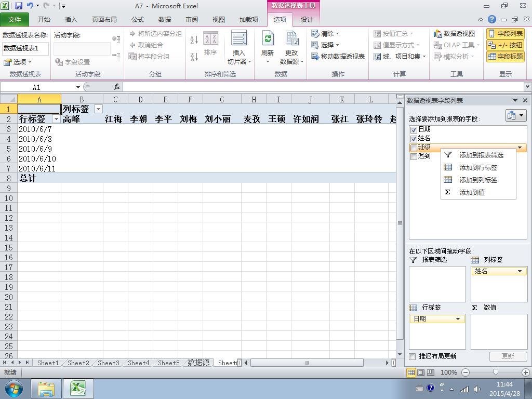Open Windows Explorer from the taskbar
Image resolution: width=532 pixels, height=399 pixels.
coord(46,389)
